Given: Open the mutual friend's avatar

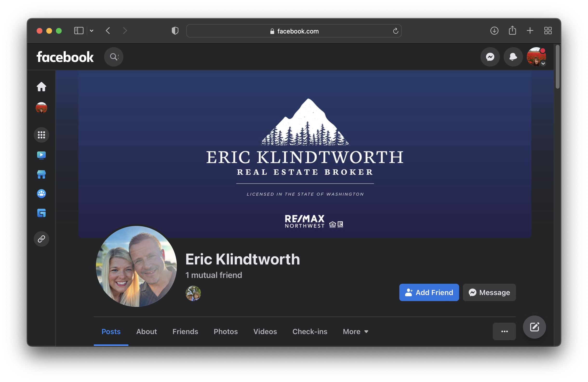Looking at the screenshot, I should [x=193, y=293].
